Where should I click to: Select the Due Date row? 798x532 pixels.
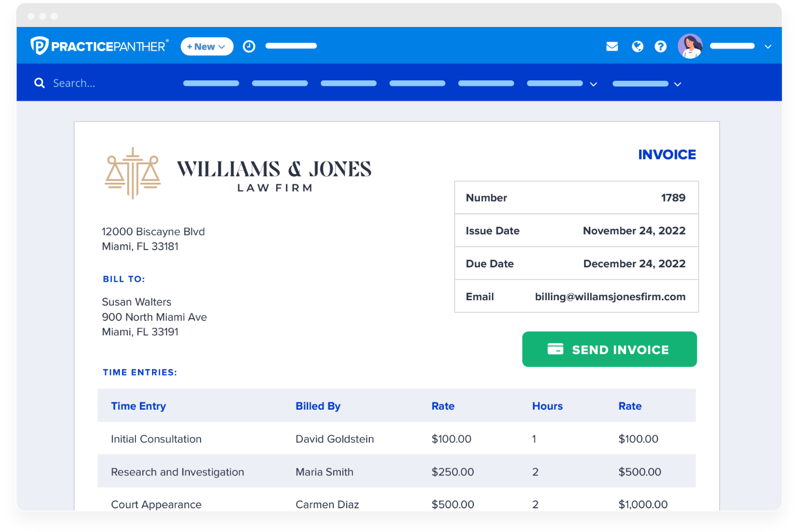(x=576, y=263)
